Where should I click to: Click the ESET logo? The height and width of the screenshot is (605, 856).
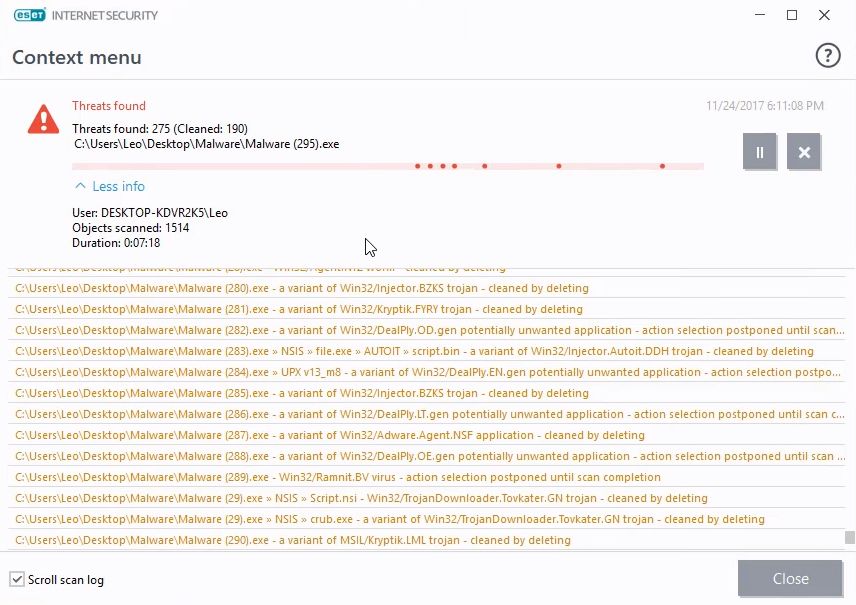click(x=29, y=15)
